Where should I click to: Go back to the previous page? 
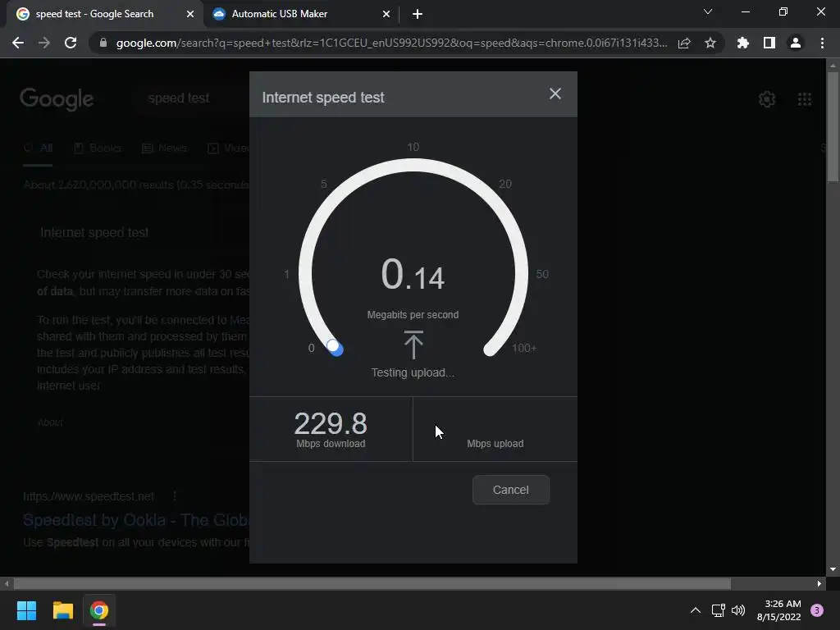[18, 43]
